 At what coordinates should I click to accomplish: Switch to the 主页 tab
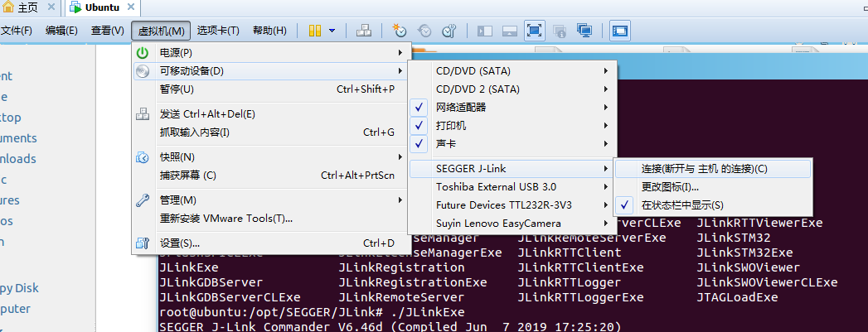click(x=29, y=7)
